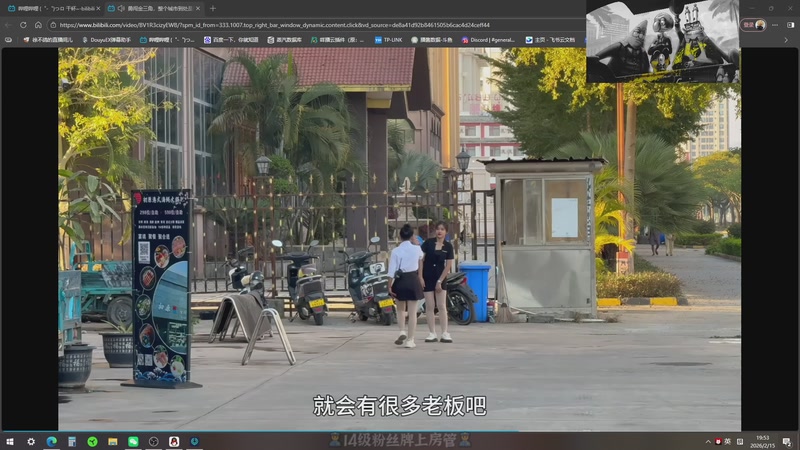Open File Explorer from the taskbar
The height and width of the screenshot is (450, 800).
(113, 441)
